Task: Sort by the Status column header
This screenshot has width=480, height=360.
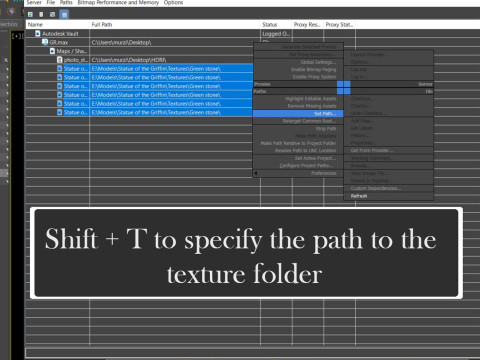Action: point(276,25)
